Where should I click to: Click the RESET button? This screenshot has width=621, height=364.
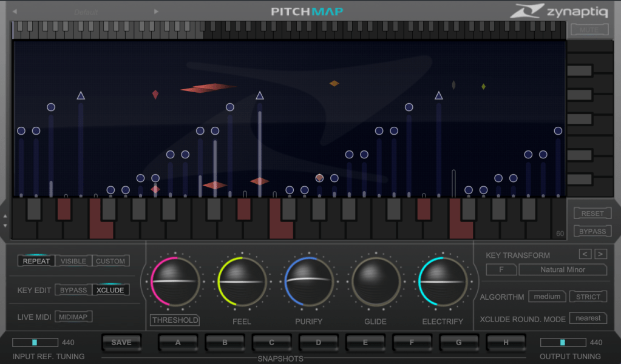pos(592,214)
